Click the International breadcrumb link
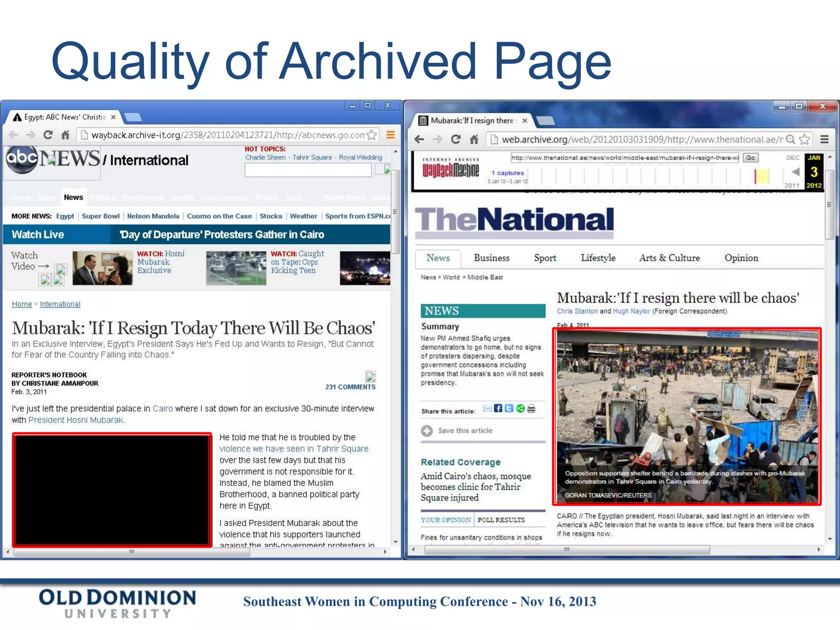This screenshot has height=630, width=840. coord(60,304)
